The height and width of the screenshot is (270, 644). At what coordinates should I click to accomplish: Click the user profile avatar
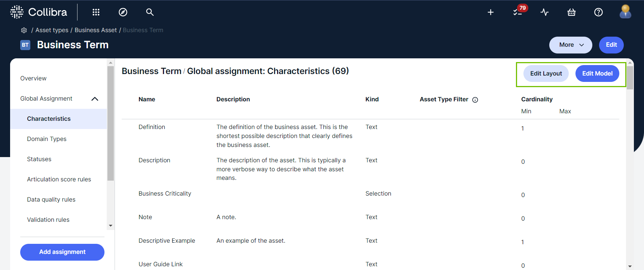click(625, 12)
